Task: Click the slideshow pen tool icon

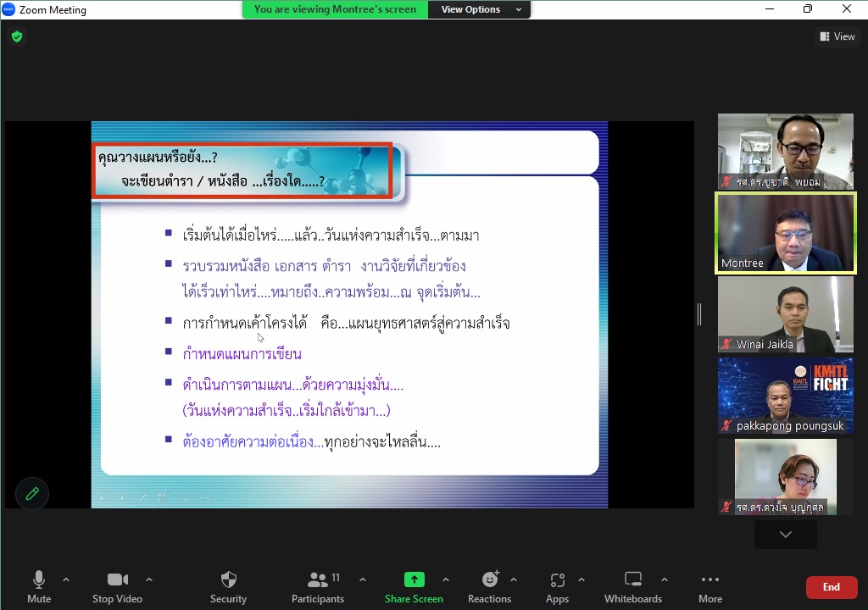Action: (142, 497)
